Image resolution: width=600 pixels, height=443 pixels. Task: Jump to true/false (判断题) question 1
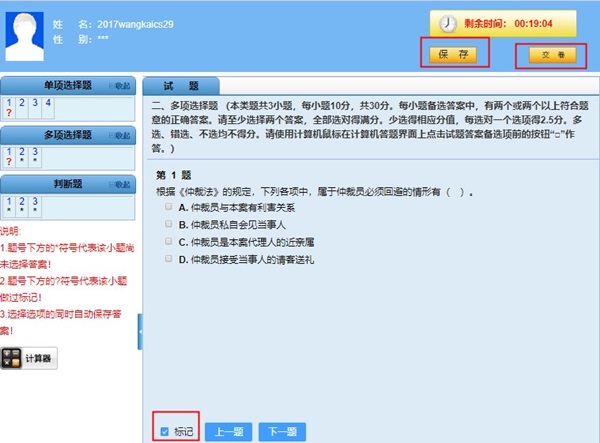[9, 206]
